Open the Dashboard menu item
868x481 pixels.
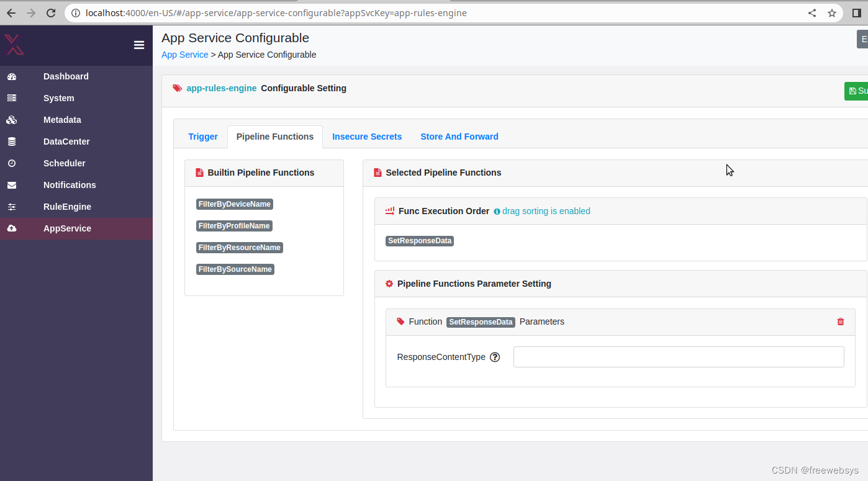[x=76, y=76]
